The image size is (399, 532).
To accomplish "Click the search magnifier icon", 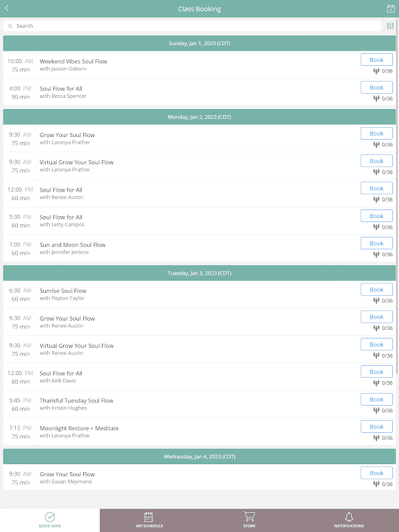I will point(10,26).
